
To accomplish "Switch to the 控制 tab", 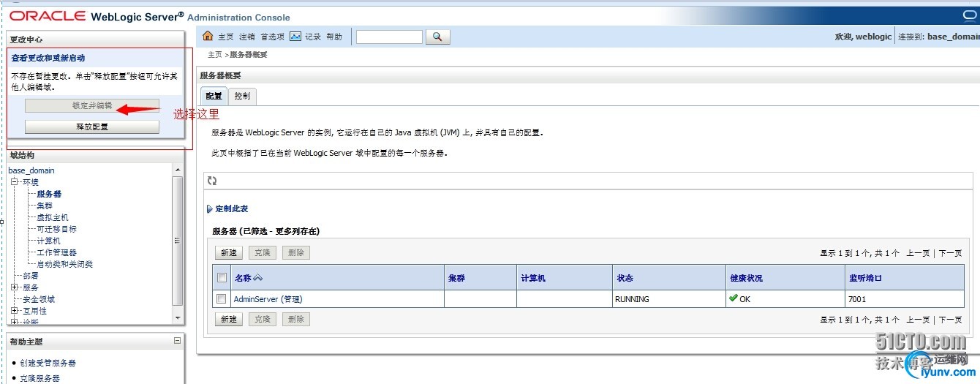I will (x=242, y=96).
